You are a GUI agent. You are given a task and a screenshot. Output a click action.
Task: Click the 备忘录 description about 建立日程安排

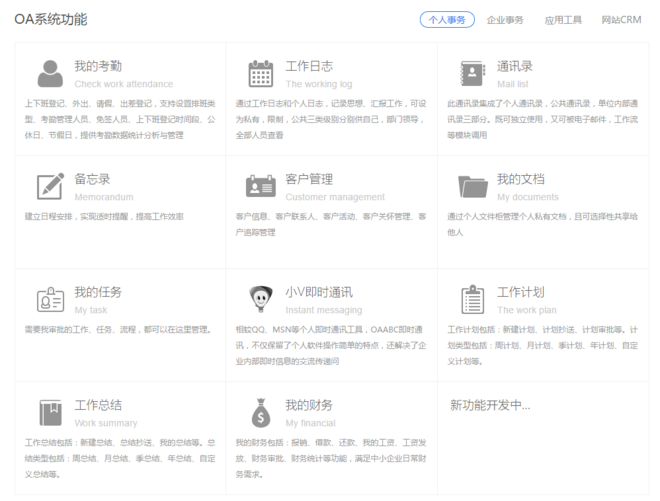pyautogui.click(x=104, y=216)
